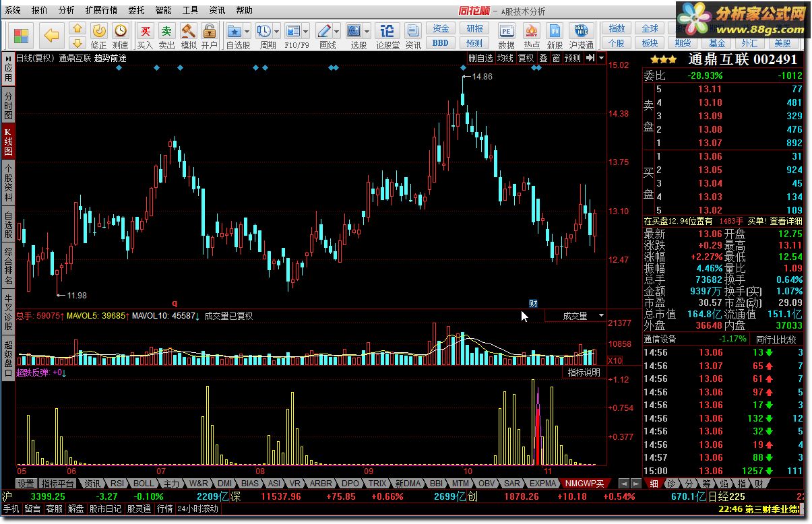Open the 扩展行情 menu
The image size is (812, 524).
101,11
